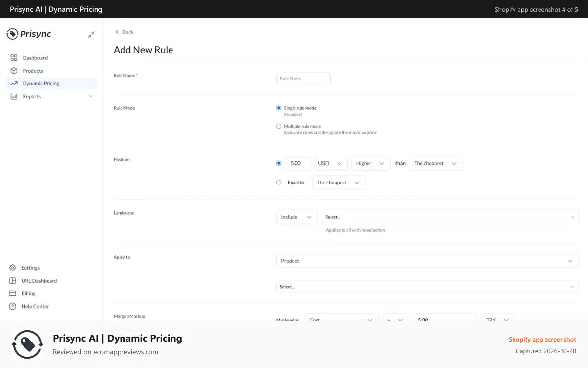Click the 'Shopify app screenshot 4 of 5' text

[x=536, y=9]
